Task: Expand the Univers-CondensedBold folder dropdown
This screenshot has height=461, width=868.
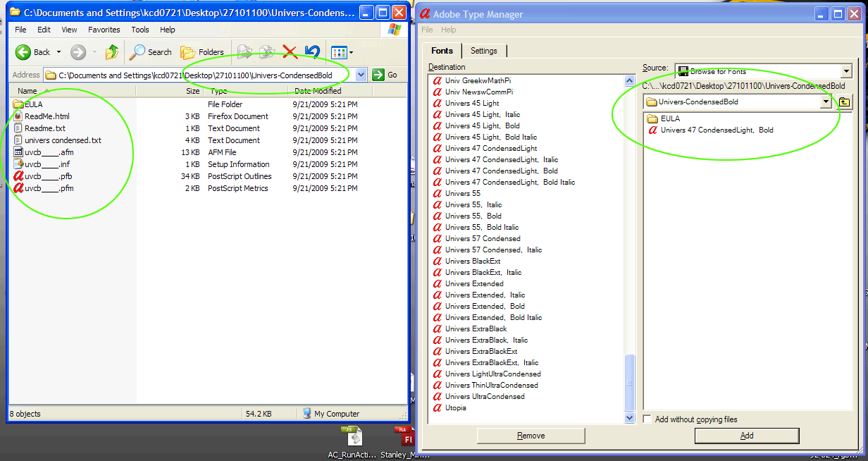Action: (826, 102)
